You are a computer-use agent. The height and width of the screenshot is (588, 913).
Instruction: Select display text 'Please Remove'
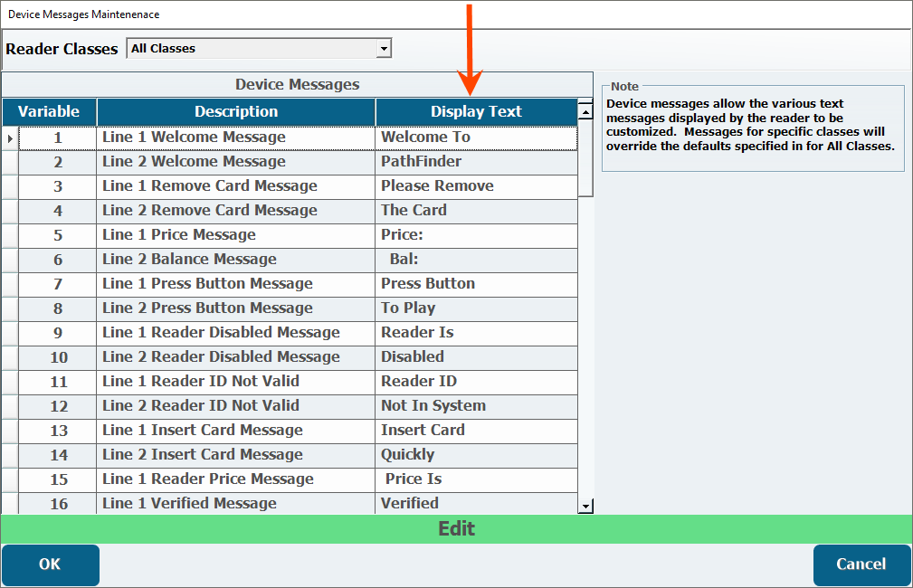click(x=437, y=185)
